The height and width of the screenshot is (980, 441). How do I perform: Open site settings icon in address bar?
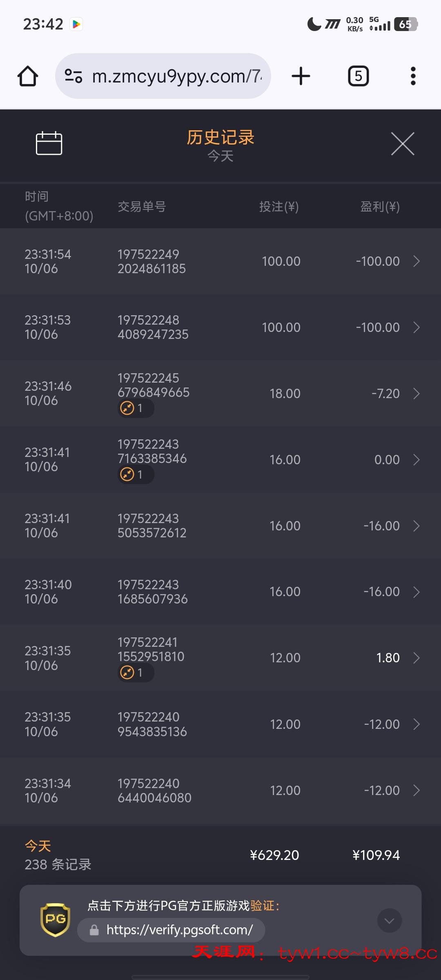[73, 76]
